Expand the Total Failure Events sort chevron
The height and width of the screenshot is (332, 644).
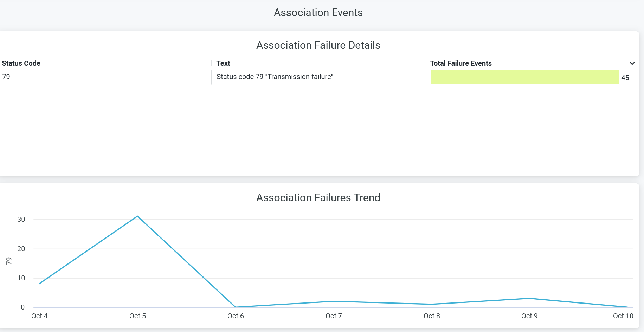(632, 63)
